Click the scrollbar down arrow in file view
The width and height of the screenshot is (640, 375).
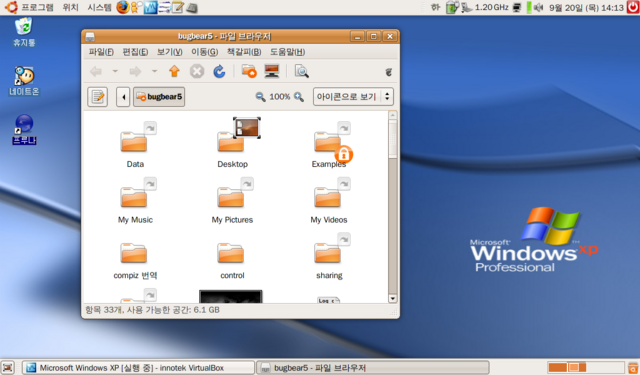[393, 299]
